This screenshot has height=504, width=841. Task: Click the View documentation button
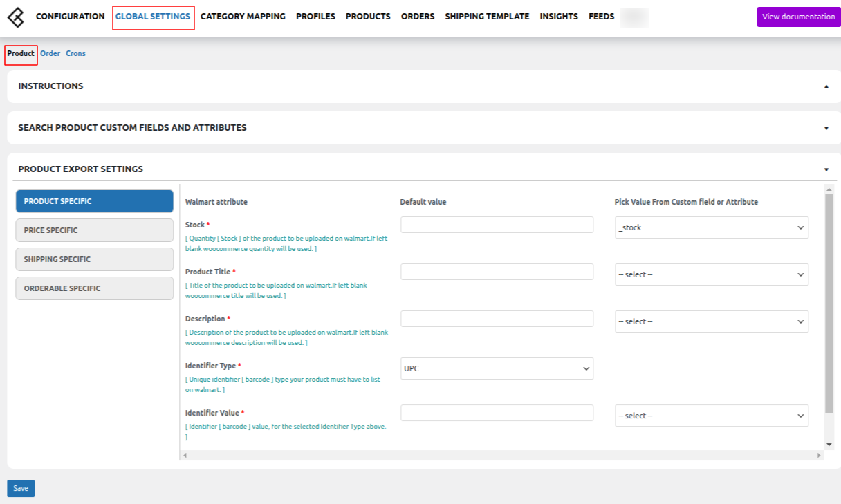tap(798, 16)
